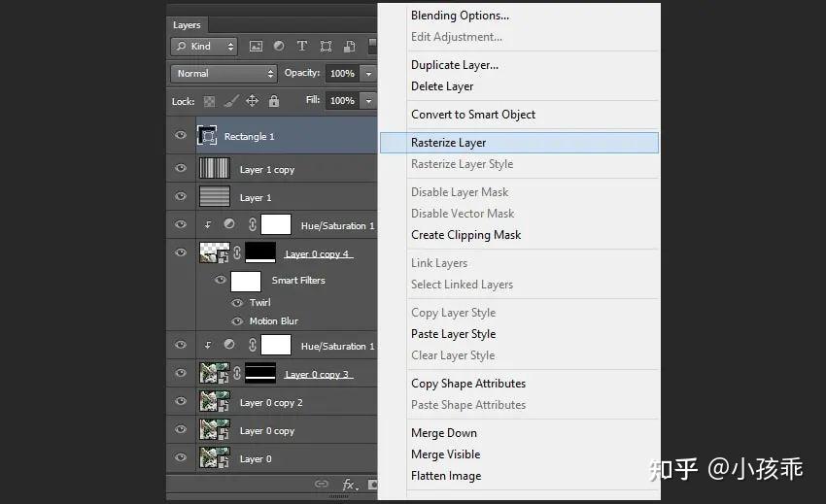Image resolution: width=826 pixels, height=504 pixels.
Task: Select Layer 0 thumbnail
Action: click(215, 457)
